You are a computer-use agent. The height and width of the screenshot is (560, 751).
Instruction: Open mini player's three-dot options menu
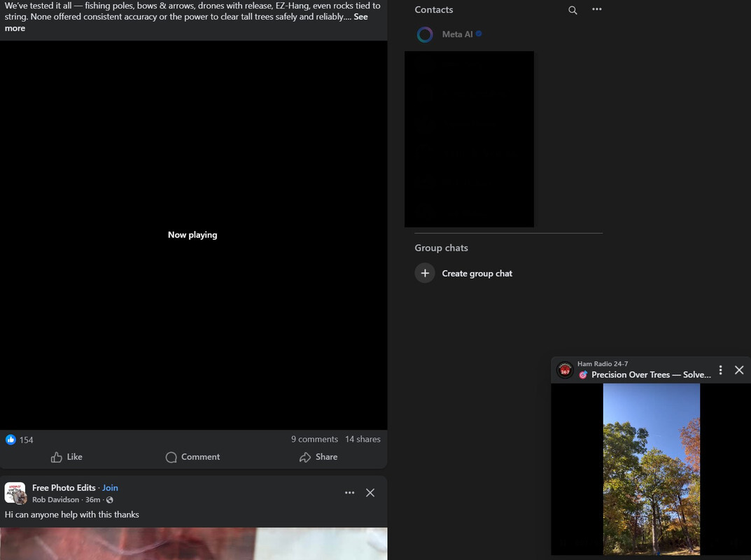[720, 370]
